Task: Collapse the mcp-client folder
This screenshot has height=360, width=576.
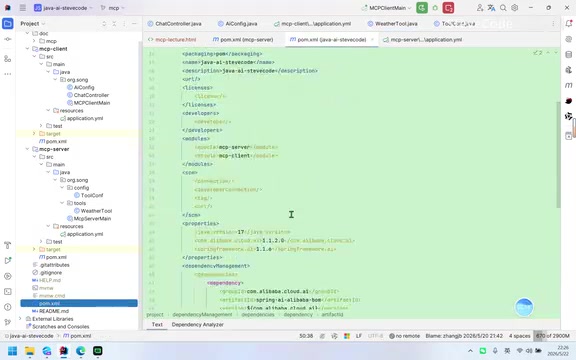Action: (27, 49)
